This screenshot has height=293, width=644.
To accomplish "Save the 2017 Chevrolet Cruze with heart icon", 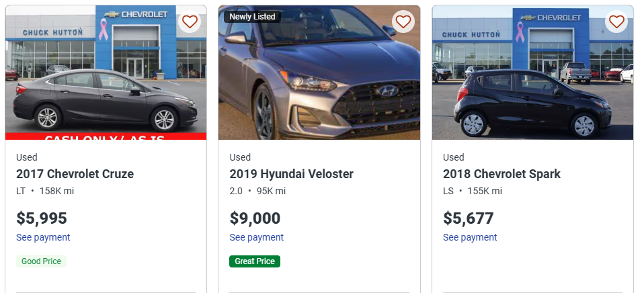I will point(190,22).
